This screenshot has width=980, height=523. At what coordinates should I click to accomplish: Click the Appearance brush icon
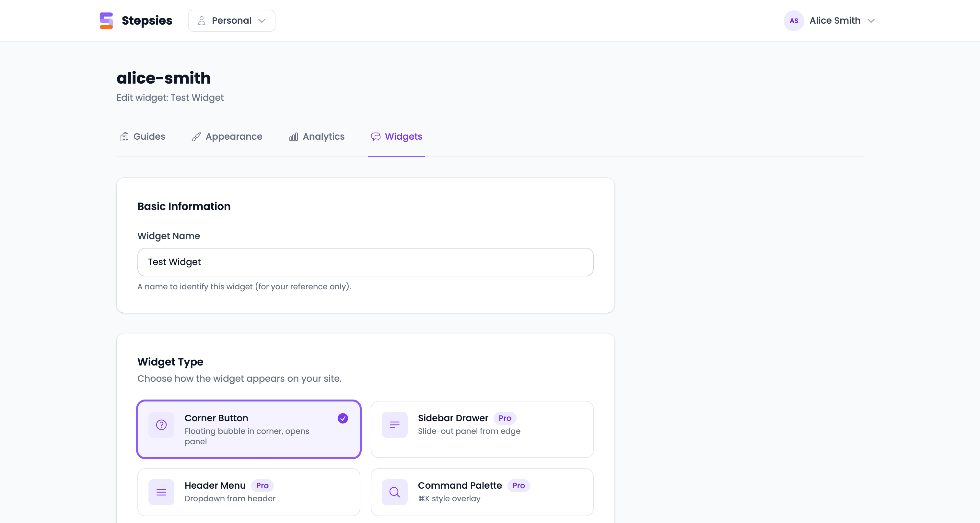[196, 136]
